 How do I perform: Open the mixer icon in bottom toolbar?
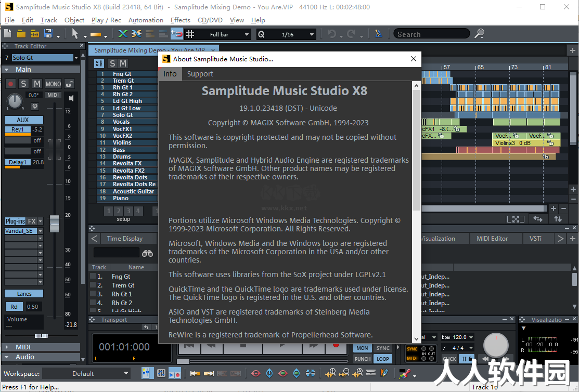161,373
